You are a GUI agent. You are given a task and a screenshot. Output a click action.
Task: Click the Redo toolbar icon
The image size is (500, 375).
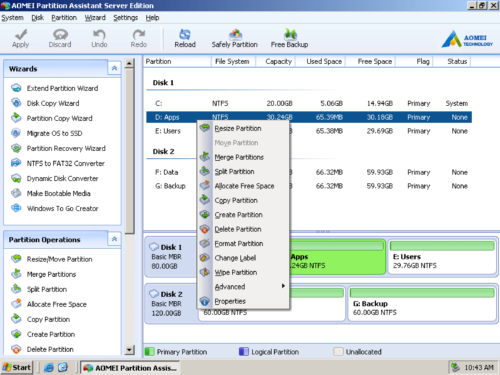click(x=139, y=38)
